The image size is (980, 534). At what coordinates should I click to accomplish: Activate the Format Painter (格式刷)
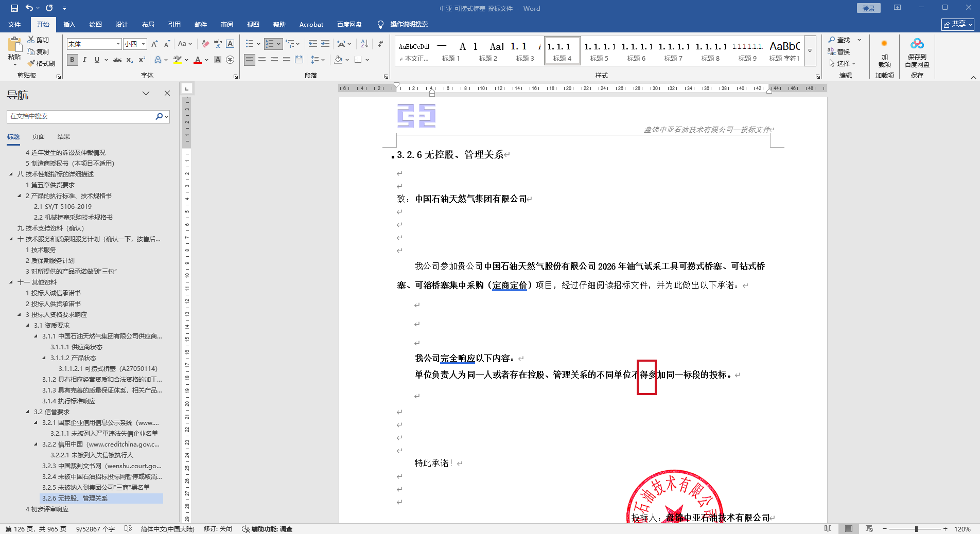(41, 63)
